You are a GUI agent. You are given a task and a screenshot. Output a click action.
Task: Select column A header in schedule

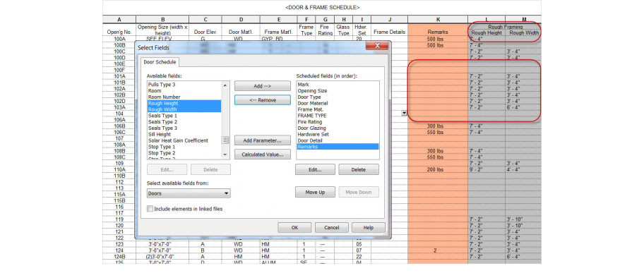(119, 19)
